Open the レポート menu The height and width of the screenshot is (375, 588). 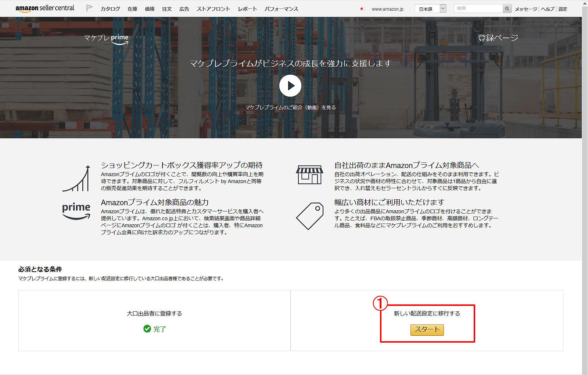[x=247, y=9]
